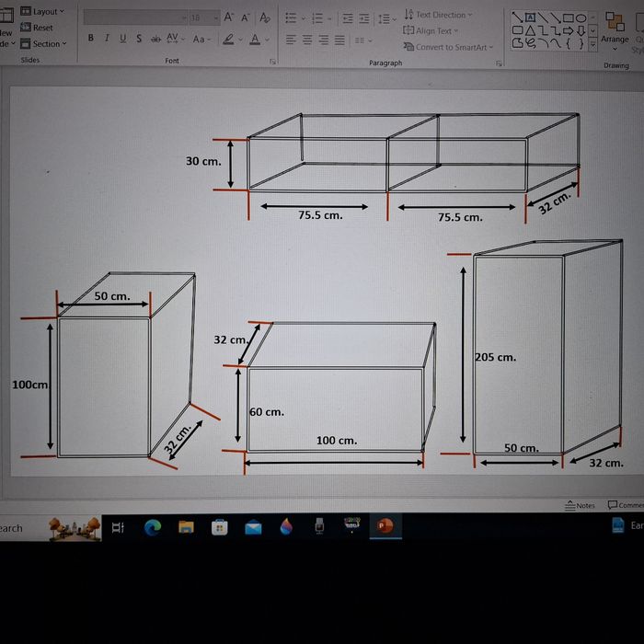Click Increase List Level icon

pos(364,19)
